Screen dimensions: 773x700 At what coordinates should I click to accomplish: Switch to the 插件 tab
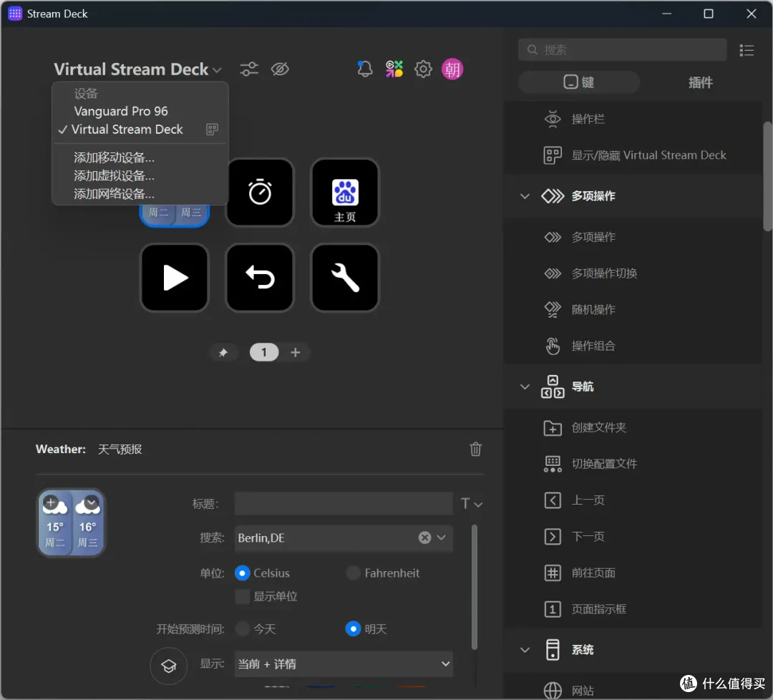click(x=701, y=82)
